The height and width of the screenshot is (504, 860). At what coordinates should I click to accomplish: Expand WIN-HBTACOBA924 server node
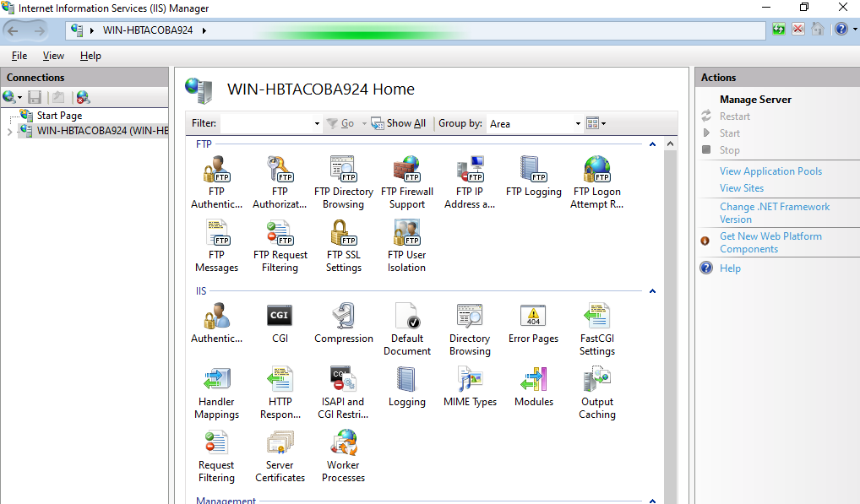[x=9, y=132]
